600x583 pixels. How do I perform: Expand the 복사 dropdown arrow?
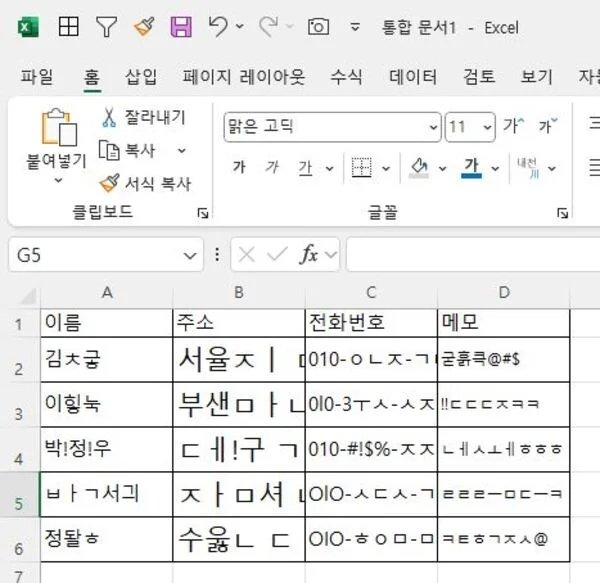[182, 151]
